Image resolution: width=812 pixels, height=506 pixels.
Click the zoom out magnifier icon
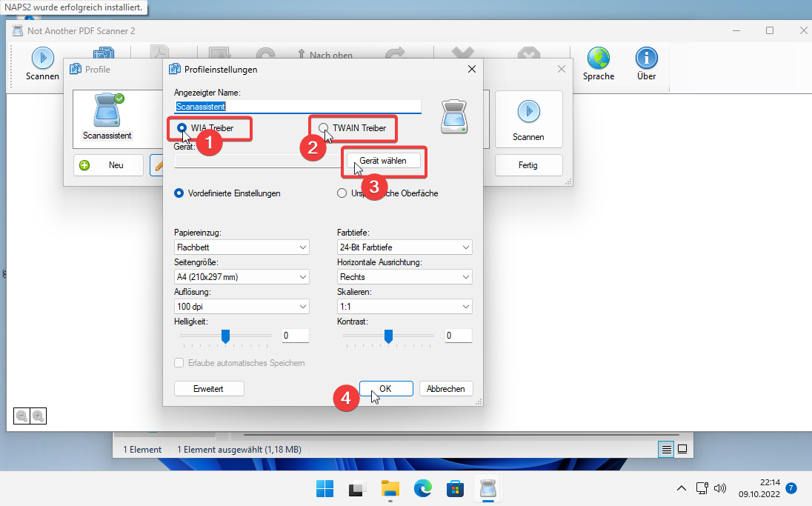(x=21, y=416)
